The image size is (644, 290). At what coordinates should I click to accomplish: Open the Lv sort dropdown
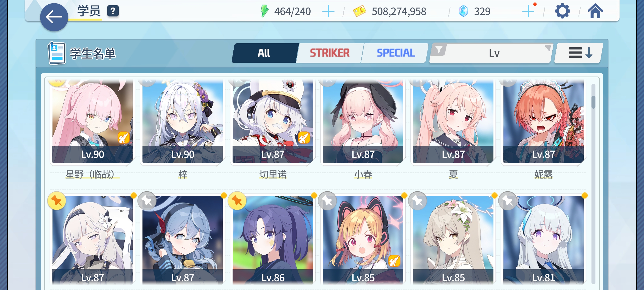pos(494,53)
